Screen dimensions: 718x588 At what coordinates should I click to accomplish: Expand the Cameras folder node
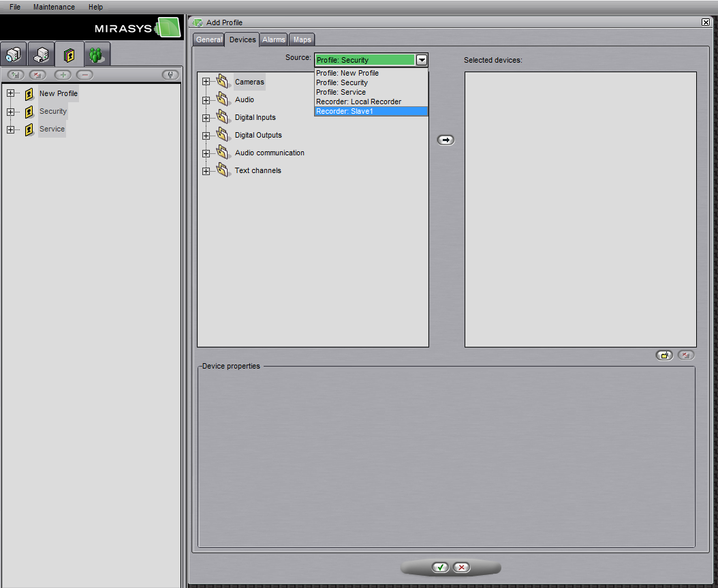pos(206,82)
